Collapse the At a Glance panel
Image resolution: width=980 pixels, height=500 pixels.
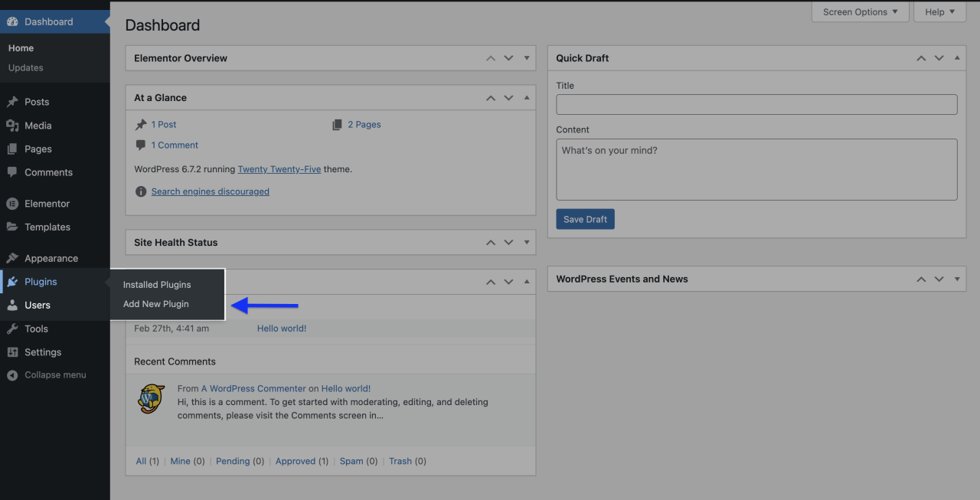point(527,98)
